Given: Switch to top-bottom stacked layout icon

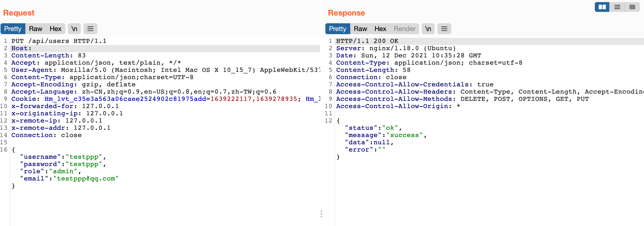Looking at the screenshot, I should 617,7.
